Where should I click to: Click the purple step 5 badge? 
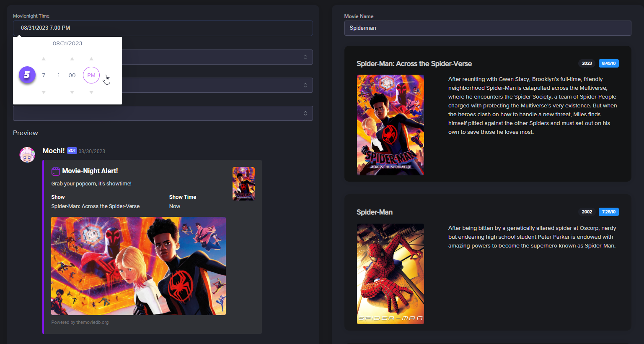point(27,75)
